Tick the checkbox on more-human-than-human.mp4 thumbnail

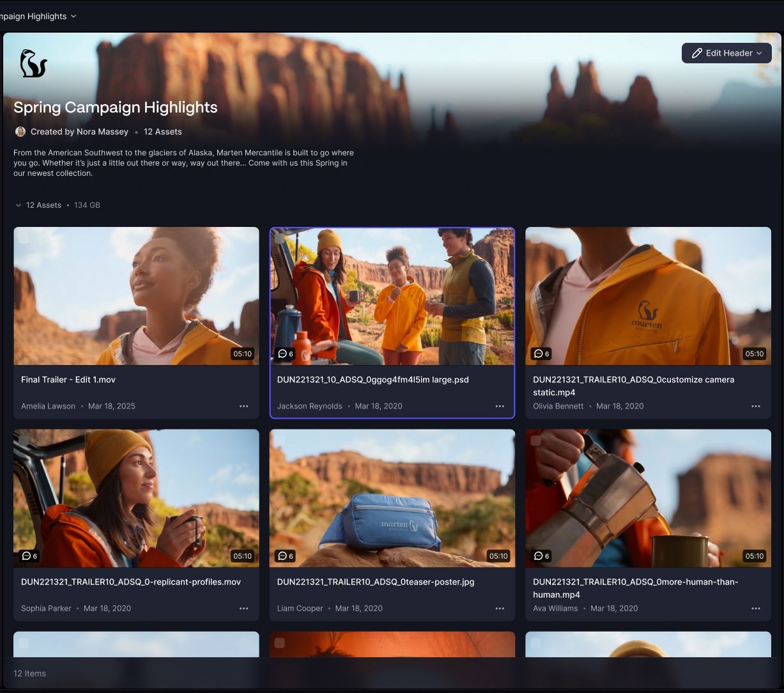click(x=535, y=440)
